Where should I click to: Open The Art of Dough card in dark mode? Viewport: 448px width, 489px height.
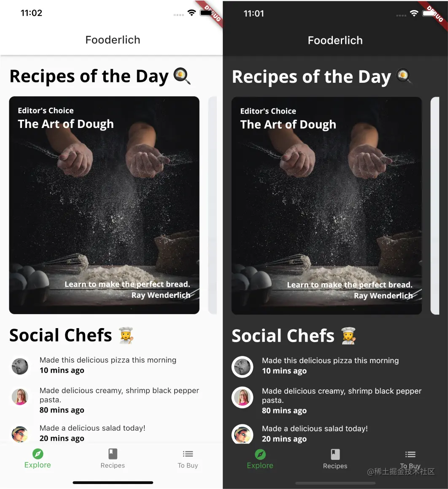click(x=327, y=206)
